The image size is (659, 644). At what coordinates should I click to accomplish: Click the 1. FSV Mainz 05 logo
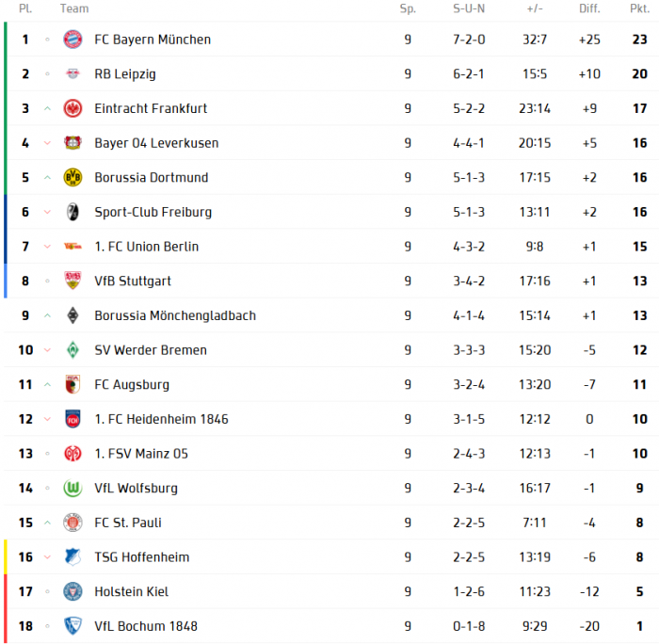[x=72, y=454]
